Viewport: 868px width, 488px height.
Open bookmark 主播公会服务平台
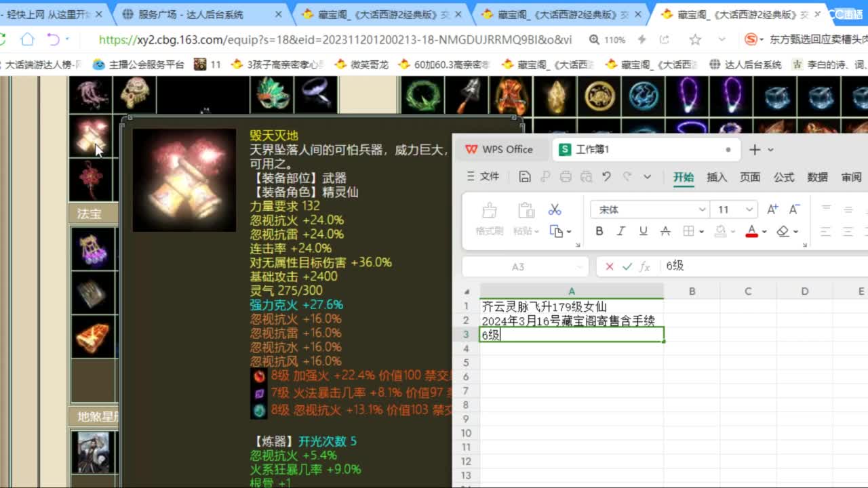(x=138, y=64)
